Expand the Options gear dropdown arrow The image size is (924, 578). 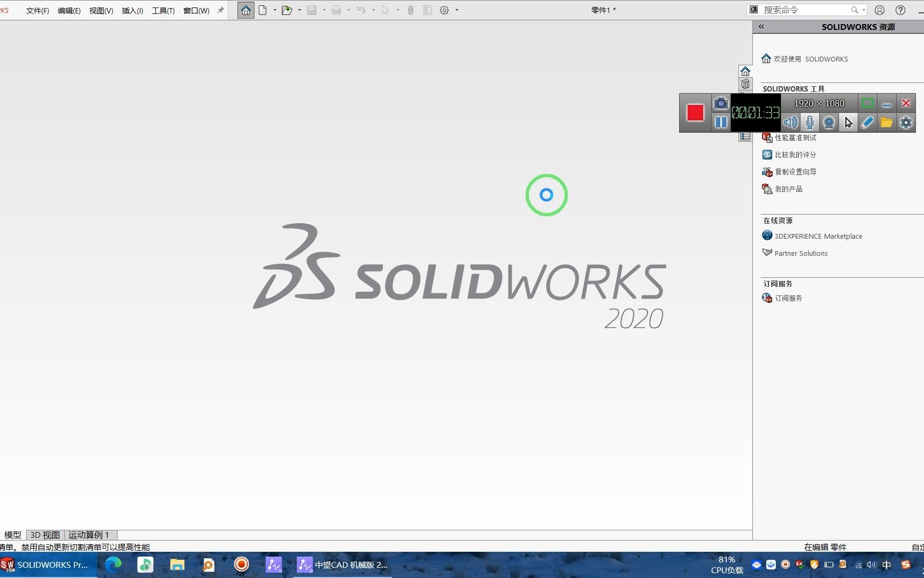pos(457,10)
